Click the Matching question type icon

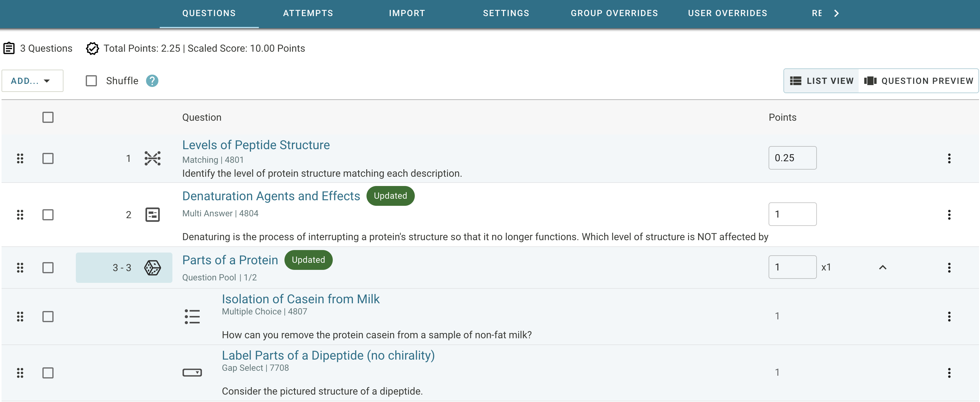coord(153,158)
